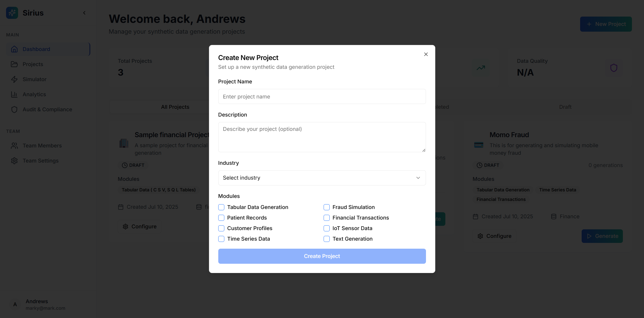Close the Create New Project dialog
Viewport: 644px width, 318px height.
[426, 54]
